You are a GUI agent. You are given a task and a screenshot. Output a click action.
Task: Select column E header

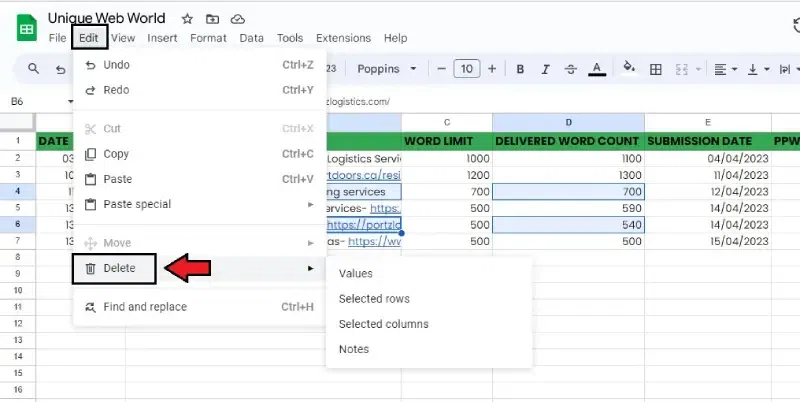[708, 122]
